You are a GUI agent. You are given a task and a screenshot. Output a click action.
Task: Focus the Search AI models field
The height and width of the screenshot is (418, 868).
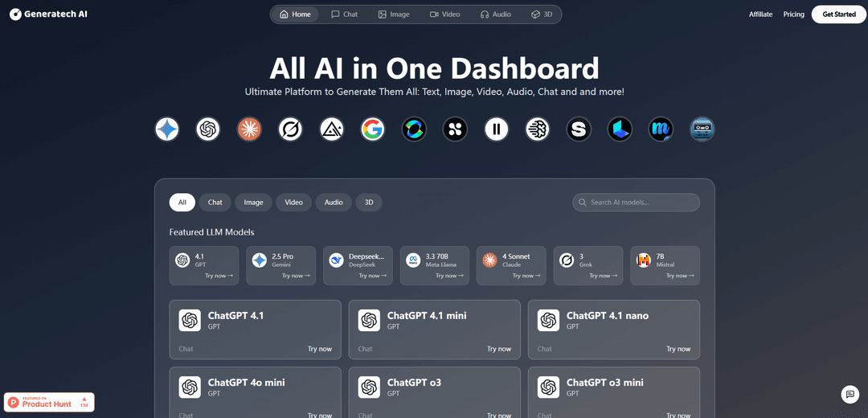[636, 203]
